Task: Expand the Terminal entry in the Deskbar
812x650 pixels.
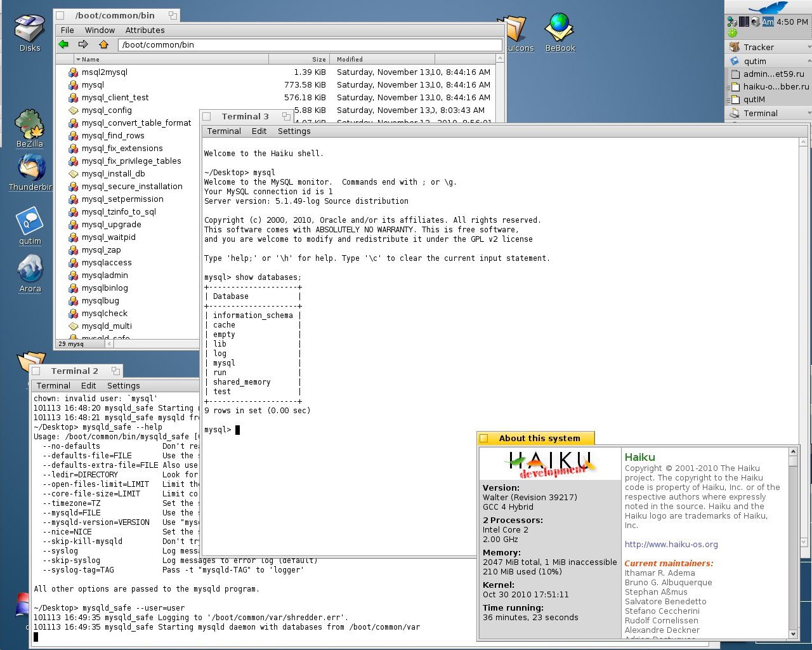Action: 809,113
